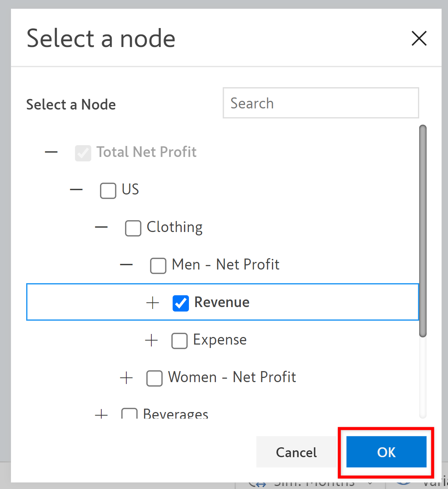Viewport: 448px width, 489px height.
Task: Collapse the Men - Net Profit node
Action: 126,265
